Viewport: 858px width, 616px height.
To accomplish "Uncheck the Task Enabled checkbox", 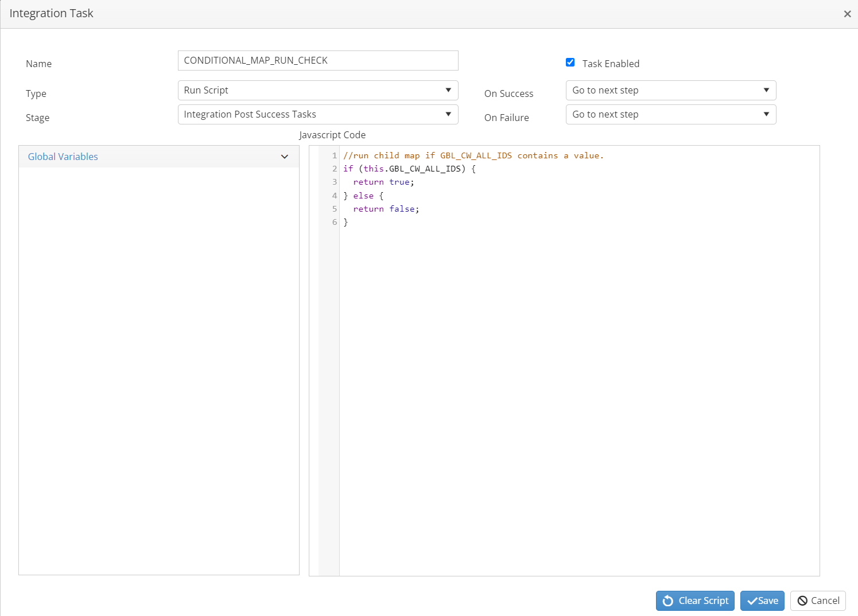I will pyautogui.click(x=570, y=63).
